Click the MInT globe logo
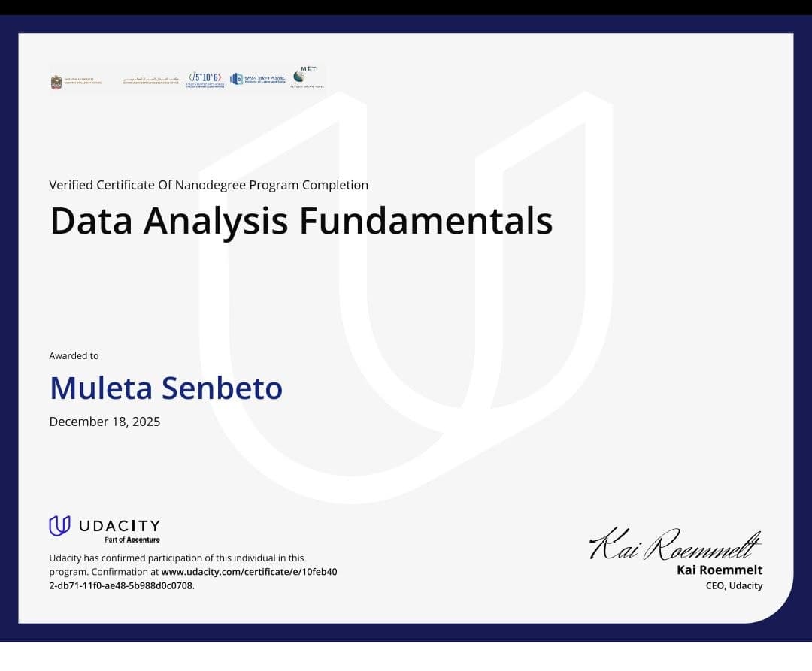 306,77
